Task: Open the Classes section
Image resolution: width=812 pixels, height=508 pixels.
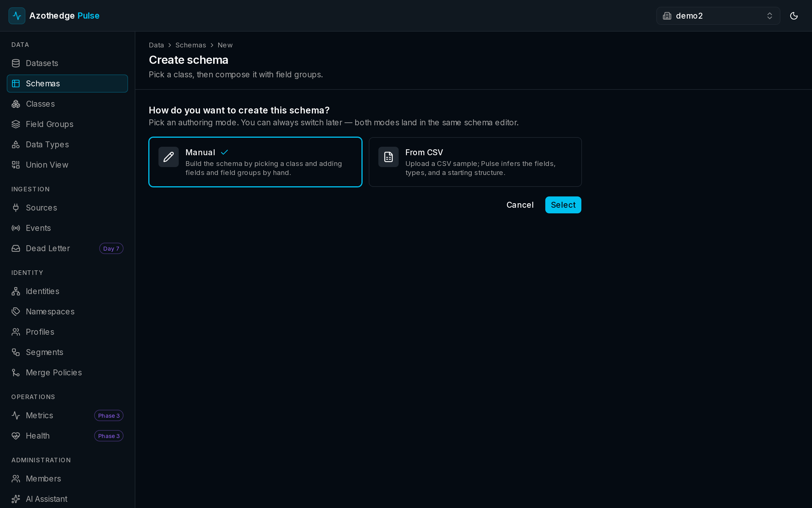Action: click(x=67, y=104)
